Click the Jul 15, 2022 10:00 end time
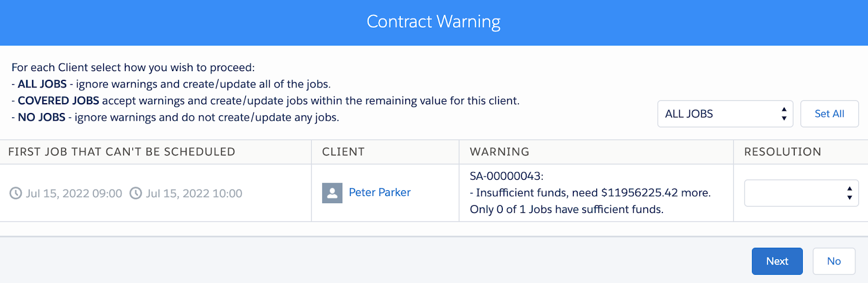This screenshot has height=283, width=868. [194, 193]
